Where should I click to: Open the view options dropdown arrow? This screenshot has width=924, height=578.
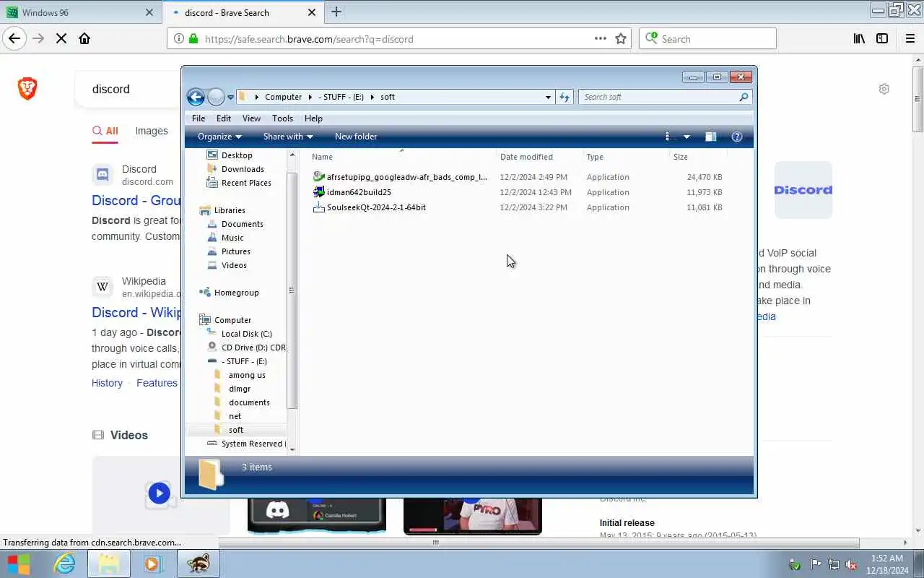point(687,137)
